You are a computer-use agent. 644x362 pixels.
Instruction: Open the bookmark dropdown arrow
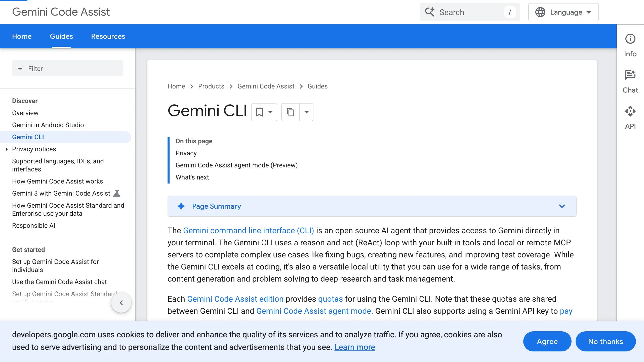click(x=270, y=112)
